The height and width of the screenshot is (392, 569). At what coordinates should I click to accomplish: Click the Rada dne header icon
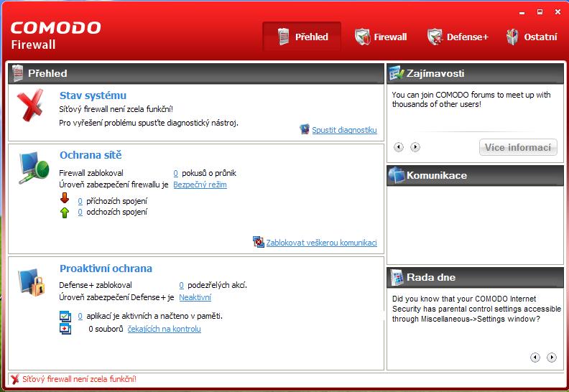point(397,277)
